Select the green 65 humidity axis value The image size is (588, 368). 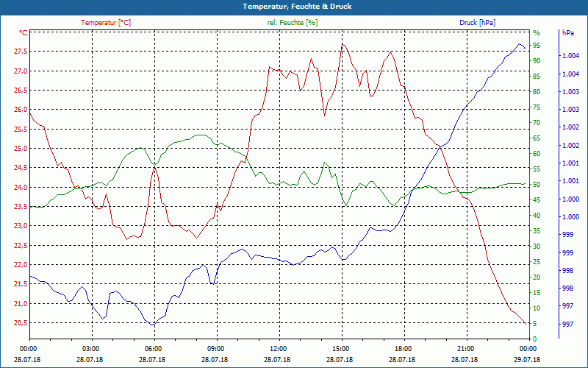pos(537,138)
